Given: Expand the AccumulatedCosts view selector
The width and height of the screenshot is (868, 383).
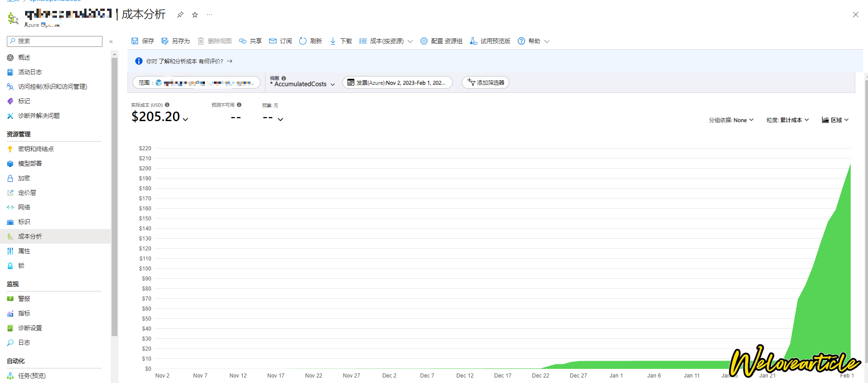Looking at the screenshot, I should (303, 84).
